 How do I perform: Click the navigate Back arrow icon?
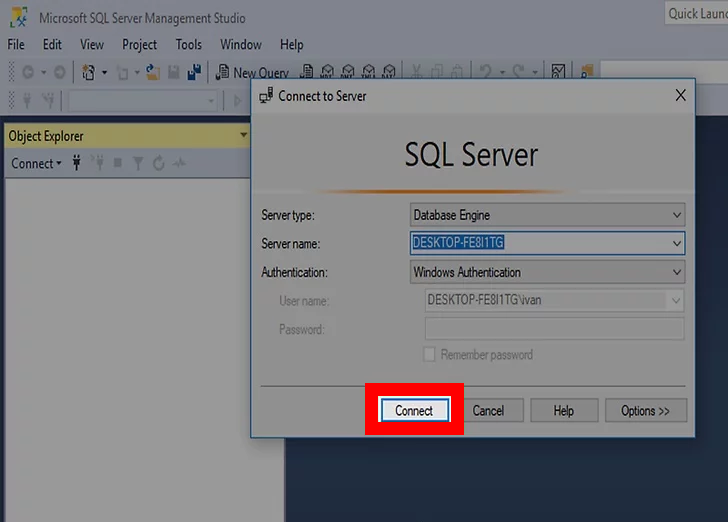coord(28,72)
